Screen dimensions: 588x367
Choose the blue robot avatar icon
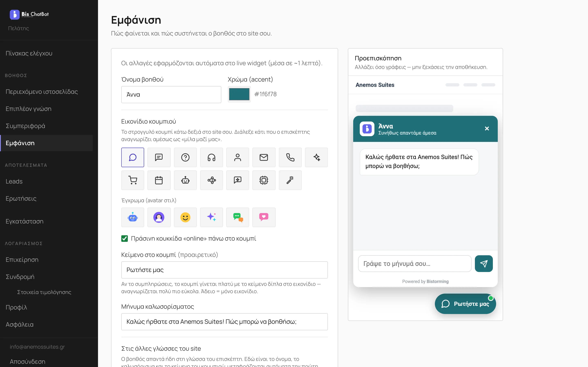(133, 217)
